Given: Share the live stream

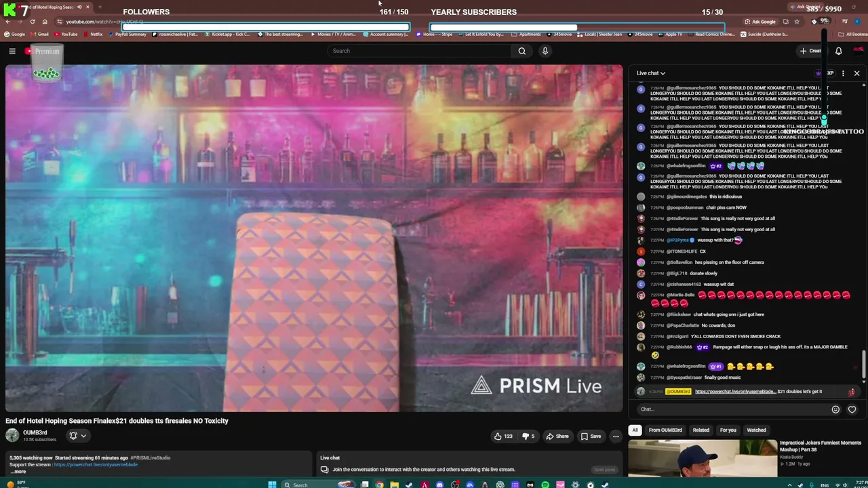Looking at the screenshot, I should pos(557,436).
